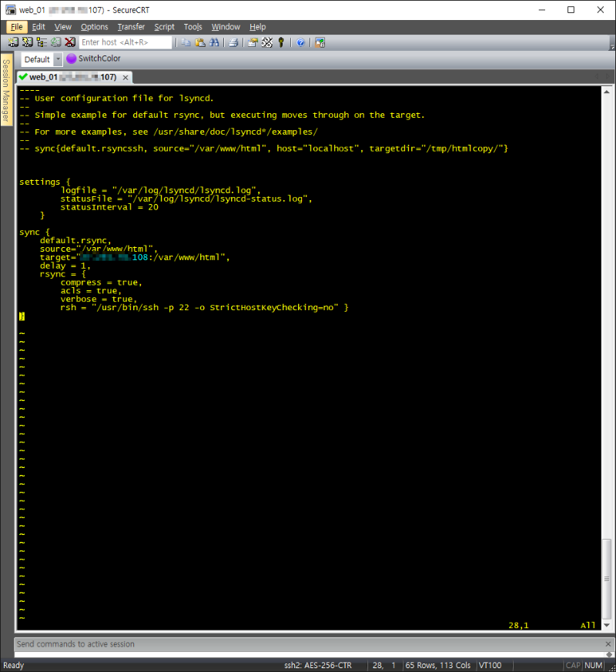The width and height of the screenshot is (616, 672).
Task: Click the Reconnect toolbar icon
Action: click(55, 43)
